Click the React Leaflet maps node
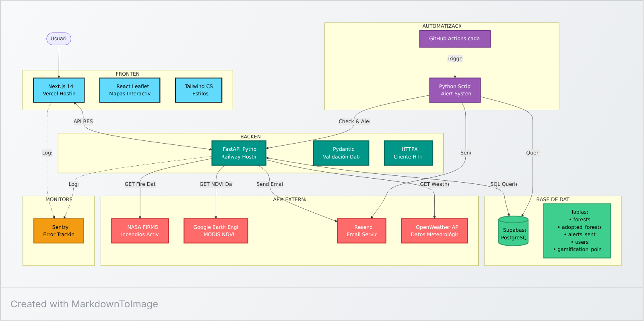644x321 pixels. [x=130, y=90]
